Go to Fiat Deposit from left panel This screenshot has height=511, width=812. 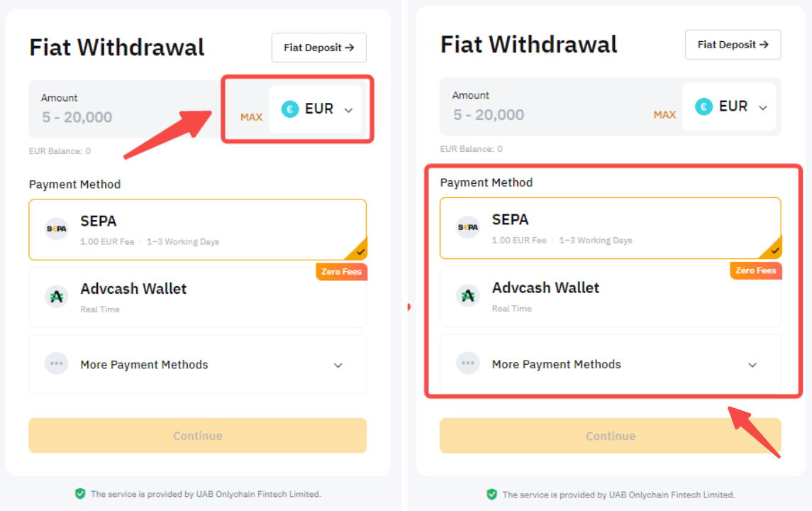[x=318, y=48]
